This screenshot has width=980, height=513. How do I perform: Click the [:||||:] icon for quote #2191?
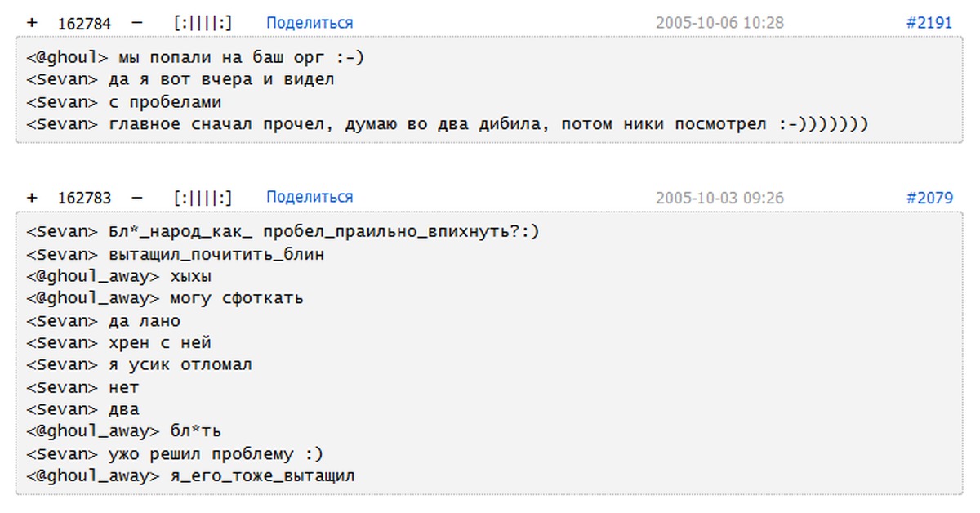203,23
